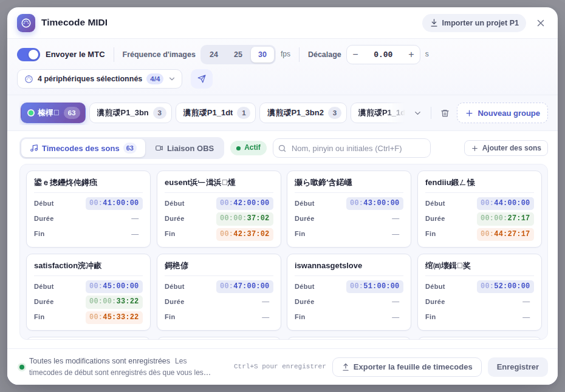This screenshot has width=565, height=392.
Task: Click the iswannasgetslove sound card title
Action: (328, 266)
